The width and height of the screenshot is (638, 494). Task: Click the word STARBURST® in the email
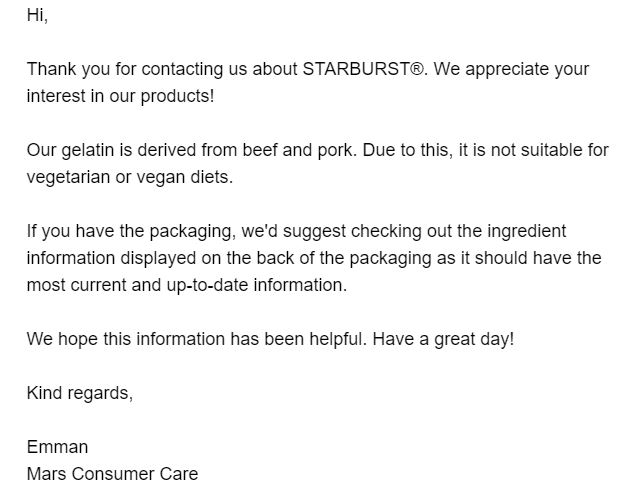[x=363, y=69]
